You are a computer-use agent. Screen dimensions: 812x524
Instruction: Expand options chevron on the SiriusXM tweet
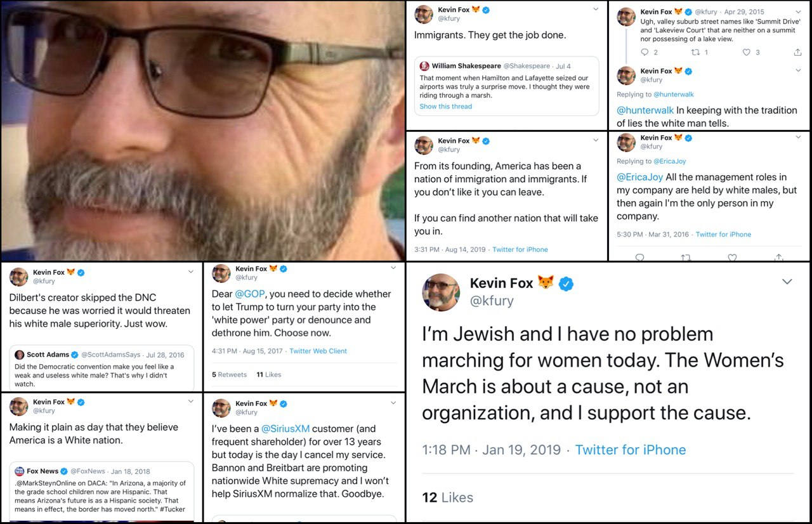click(393, 403)
